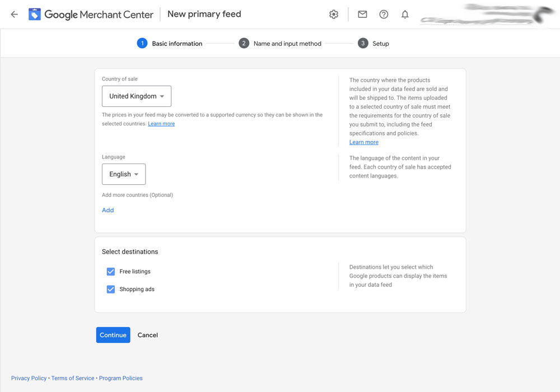The image size is (560, 392).
Task: Open the mail envelope icon
Action: 362,15
